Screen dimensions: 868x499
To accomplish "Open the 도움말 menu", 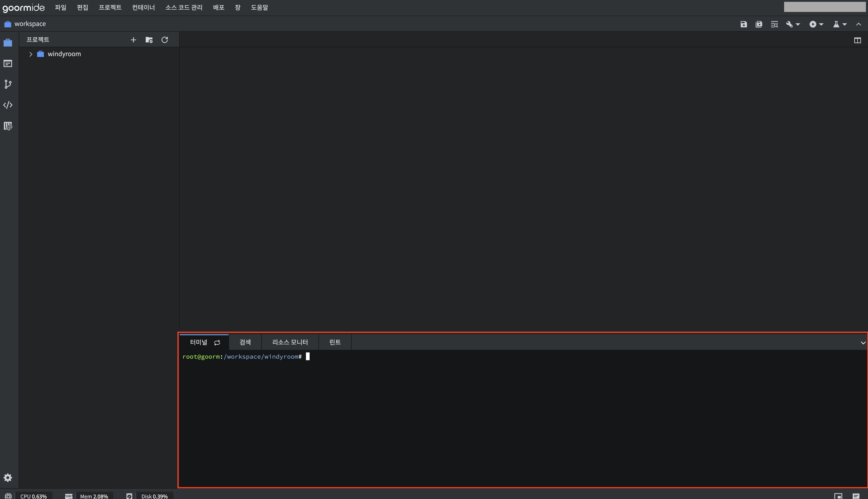I will [259, 8].
